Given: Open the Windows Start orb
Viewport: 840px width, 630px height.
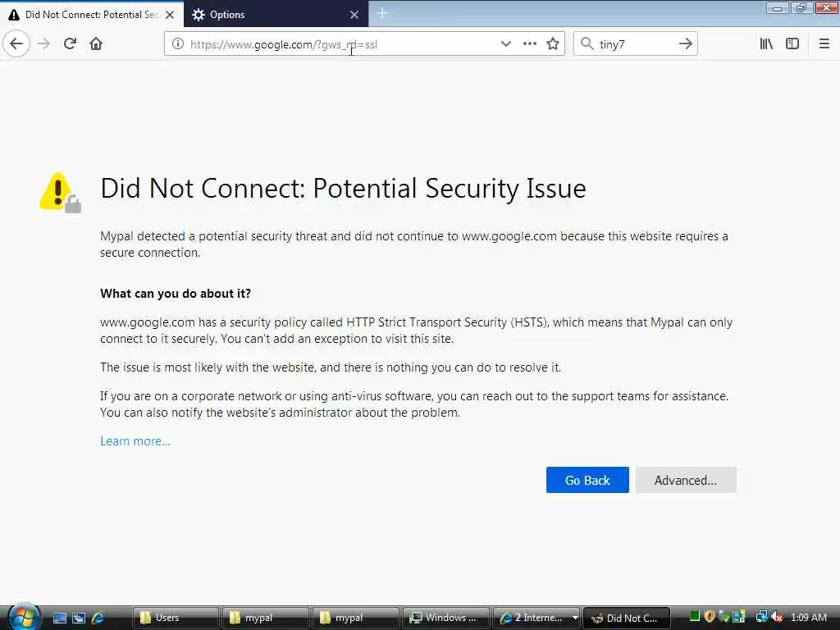Looking at the screenshot, I should point(24,617).
